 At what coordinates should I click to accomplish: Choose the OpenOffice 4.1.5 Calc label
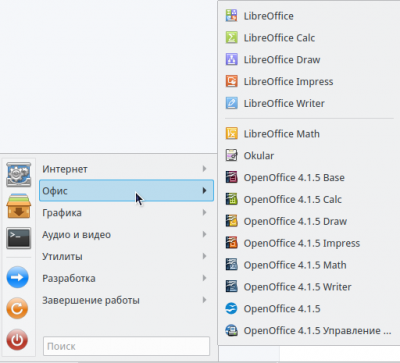293,199
